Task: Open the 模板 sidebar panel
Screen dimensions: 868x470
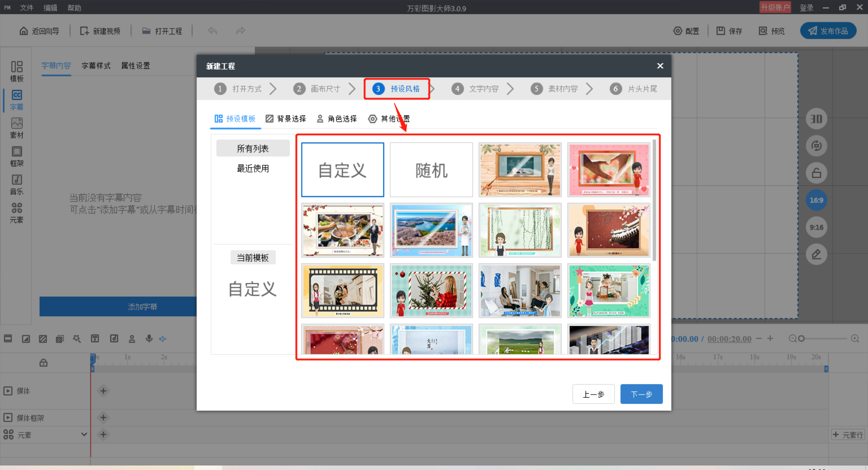Action: [x=17, y=71]
